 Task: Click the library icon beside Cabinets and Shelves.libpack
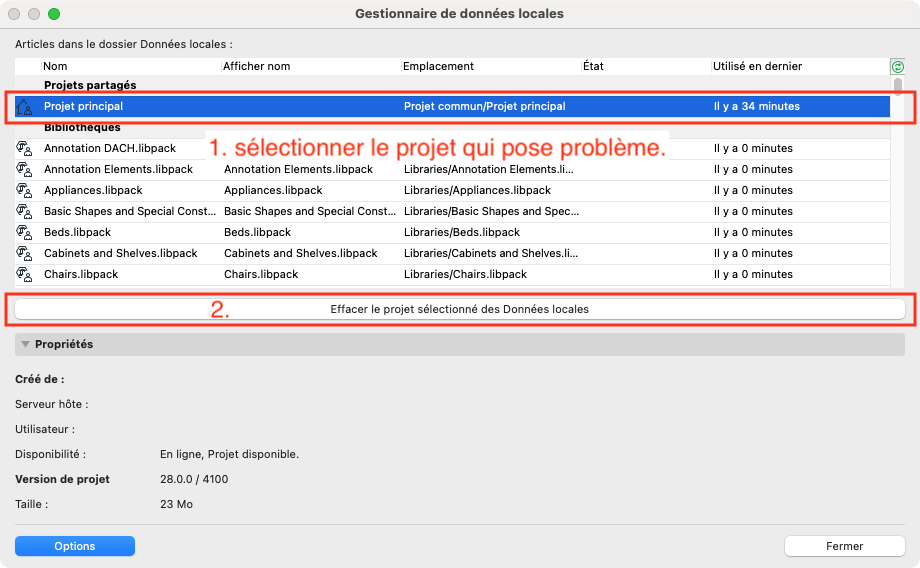click(24, 253)
